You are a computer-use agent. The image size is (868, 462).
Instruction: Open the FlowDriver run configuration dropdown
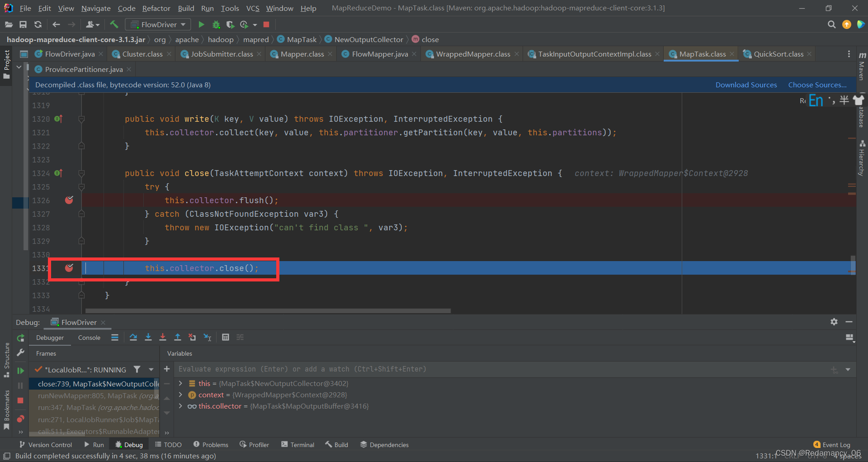(x=158, y=24)
